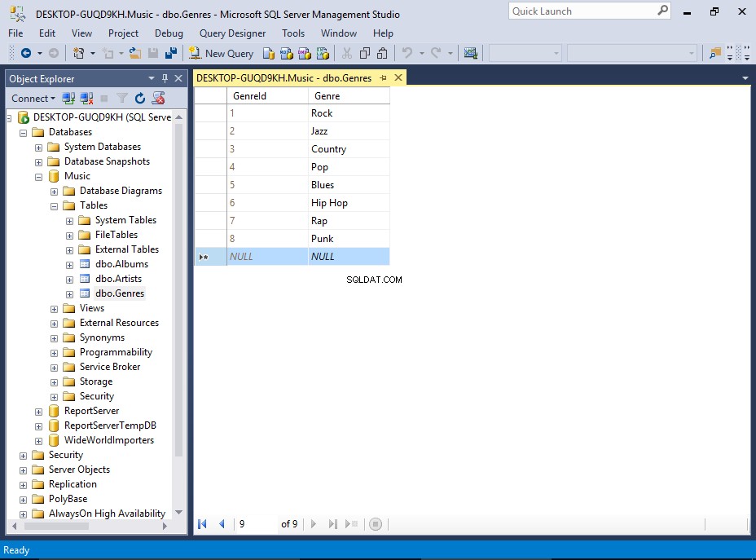Pin the Object Explorer panel
The width and height of the screenshot is (756, 560).
click(165, 78)
